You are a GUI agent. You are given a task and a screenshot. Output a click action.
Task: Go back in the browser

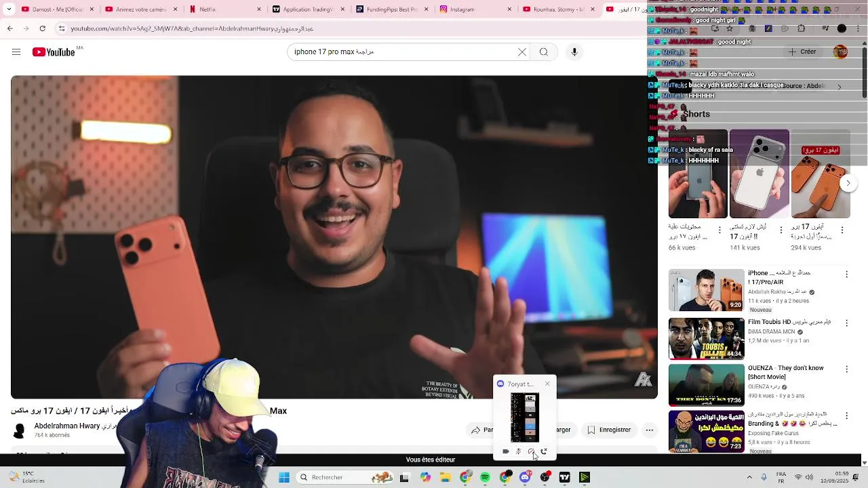[9, 28]
